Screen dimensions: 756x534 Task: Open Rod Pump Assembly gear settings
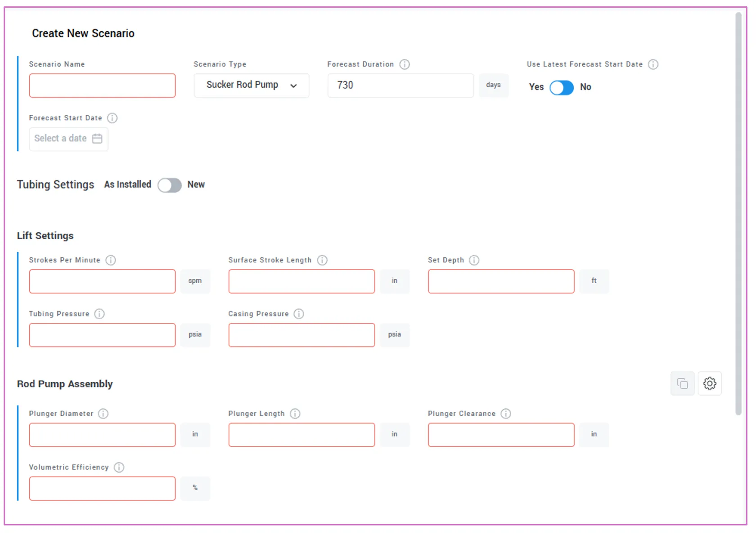710,384
